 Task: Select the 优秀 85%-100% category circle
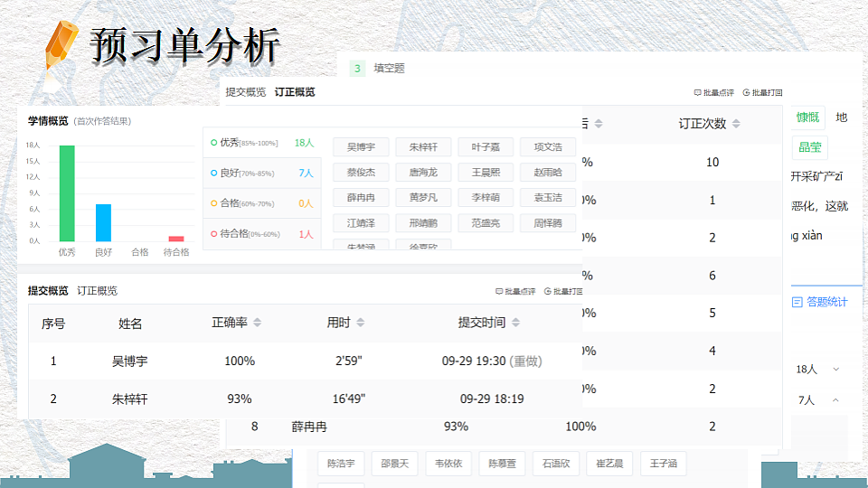(x=213, y=143)
